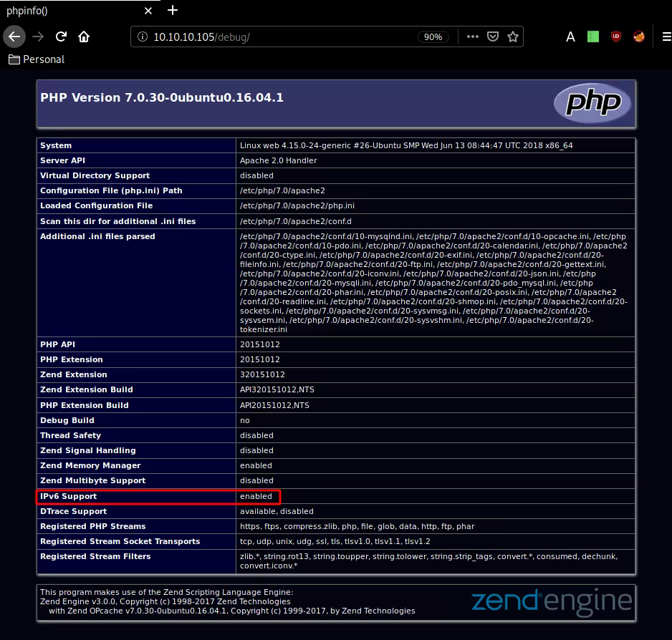Image resolution: width=672 pixels, height=640 pixels.
Task: Open the Firefox hamburger menu
Action: (663, 37)
